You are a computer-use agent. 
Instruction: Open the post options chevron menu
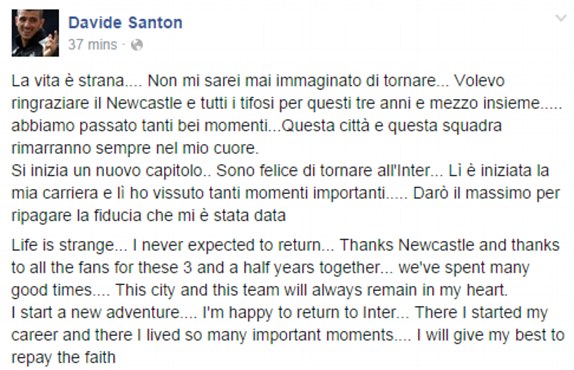coord(561,18)
